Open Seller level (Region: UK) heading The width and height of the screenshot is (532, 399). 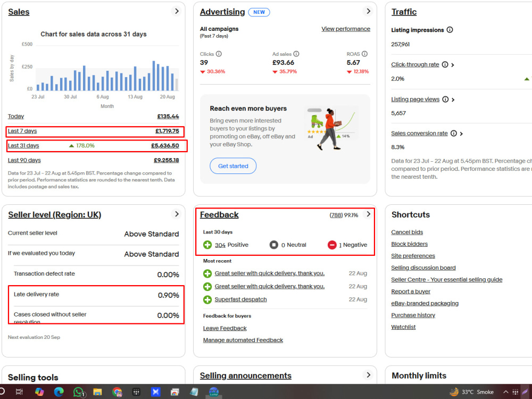click(55, 215)
